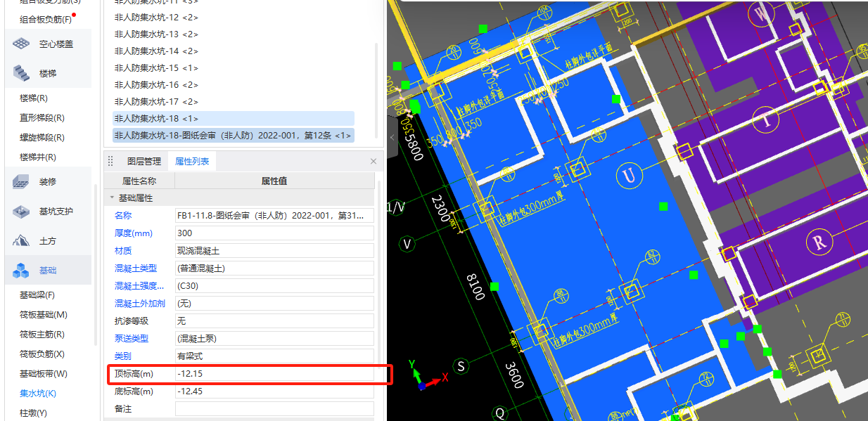Screen dimensions: 868x421
Task: Click the 属性名称 column header
Action: pos(139,181)
